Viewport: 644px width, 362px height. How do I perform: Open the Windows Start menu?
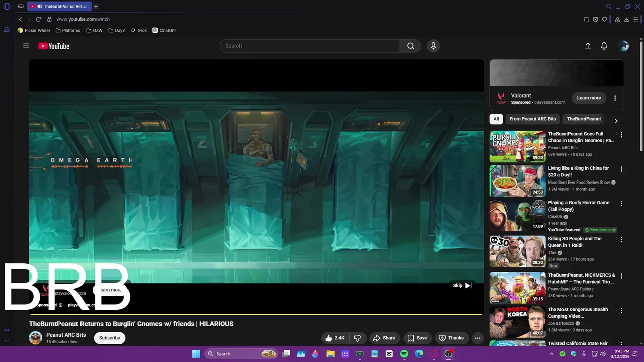[196, 354]
